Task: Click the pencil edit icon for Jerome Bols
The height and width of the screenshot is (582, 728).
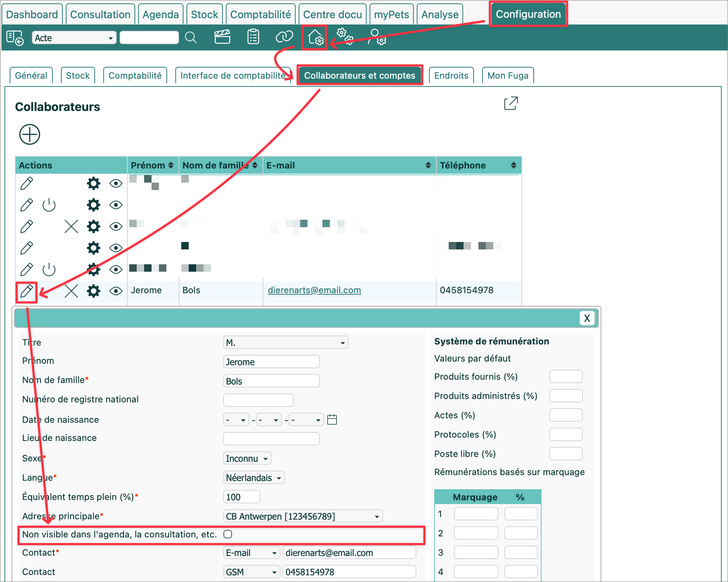Action: click(x=26, y=291)
